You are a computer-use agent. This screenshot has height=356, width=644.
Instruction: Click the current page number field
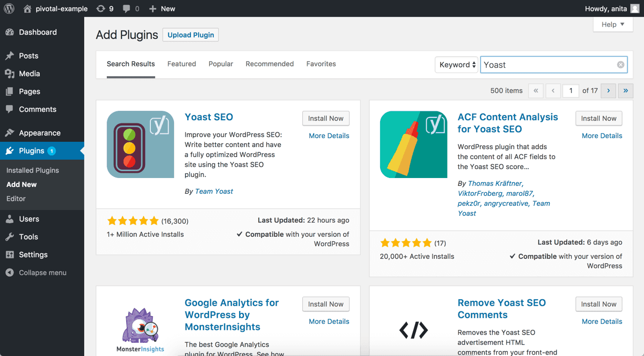click(x=570, y=90)
